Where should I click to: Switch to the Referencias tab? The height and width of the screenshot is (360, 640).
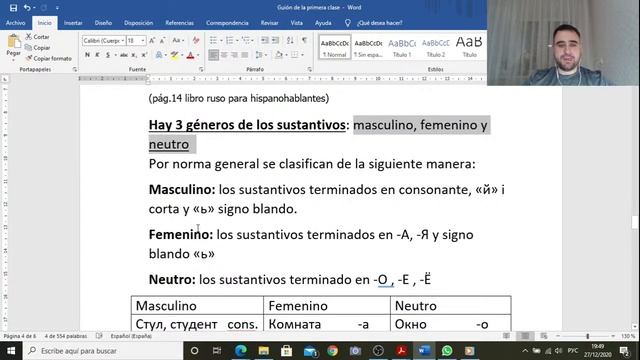[x=180, y=23]
